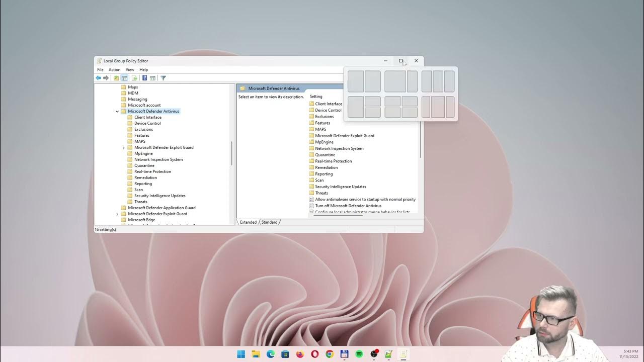The width and height of the screenshot is (644, 362).
Task: Select MDM folder in the tree
Action: pos(133,93)
